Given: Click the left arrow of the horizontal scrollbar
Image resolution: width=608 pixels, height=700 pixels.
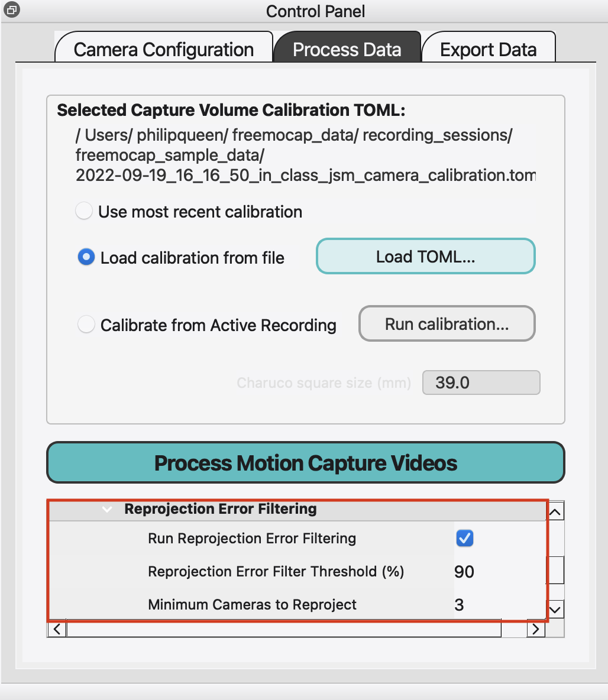Looking at the screenshot, I should [56, 628].
